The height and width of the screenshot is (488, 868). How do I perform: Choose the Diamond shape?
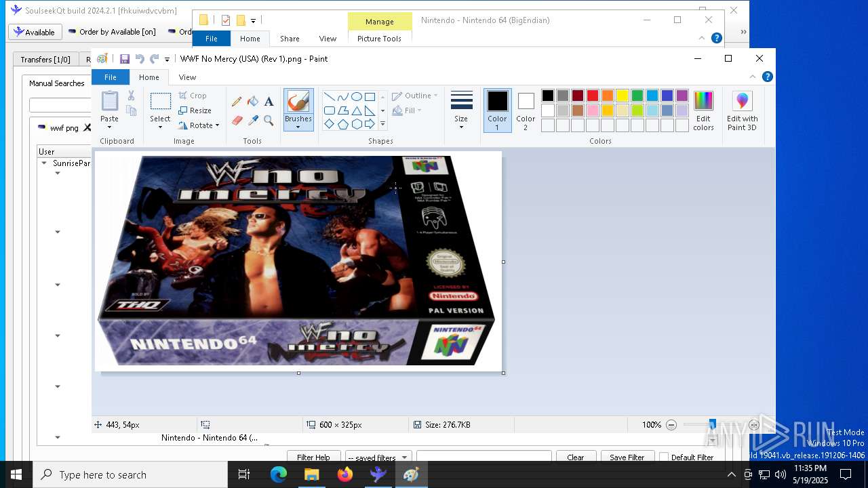click(329, 124)
